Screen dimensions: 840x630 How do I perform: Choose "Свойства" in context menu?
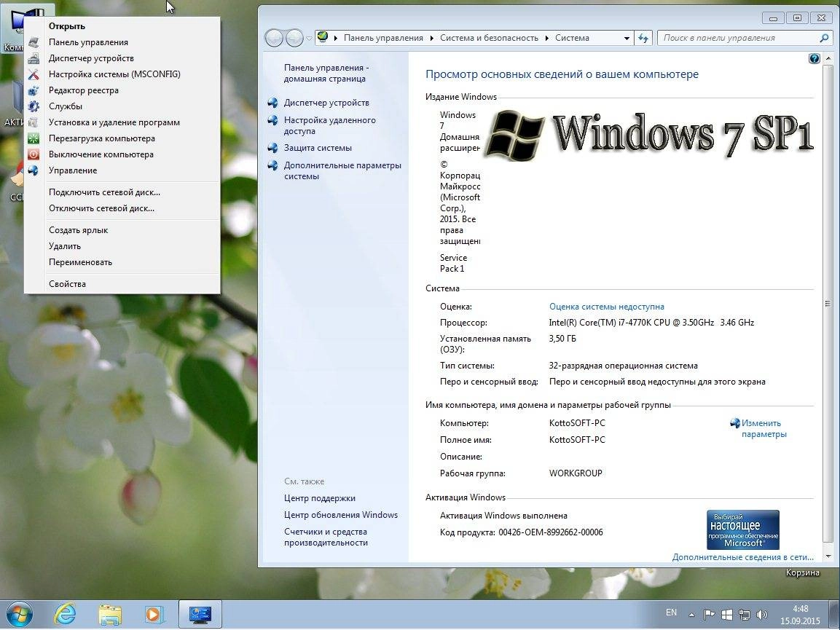click(122, 284)
